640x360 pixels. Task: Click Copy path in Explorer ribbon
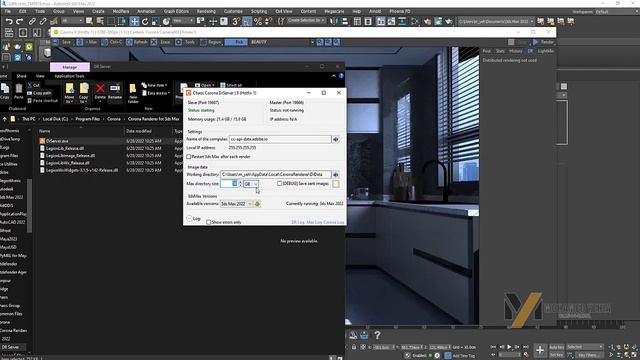click(39, 93)
